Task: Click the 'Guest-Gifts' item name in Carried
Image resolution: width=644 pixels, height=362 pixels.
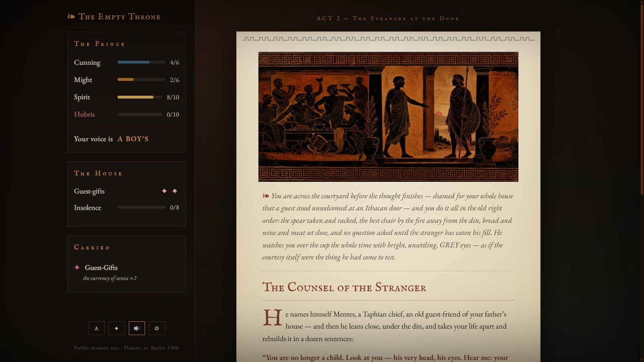Action: [x=101, y=267]
